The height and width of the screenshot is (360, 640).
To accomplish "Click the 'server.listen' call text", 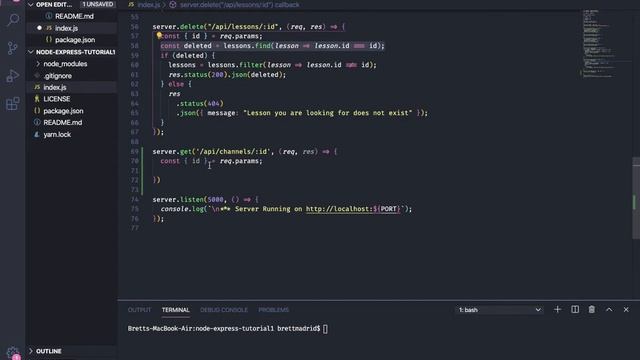I will (178, 200).
